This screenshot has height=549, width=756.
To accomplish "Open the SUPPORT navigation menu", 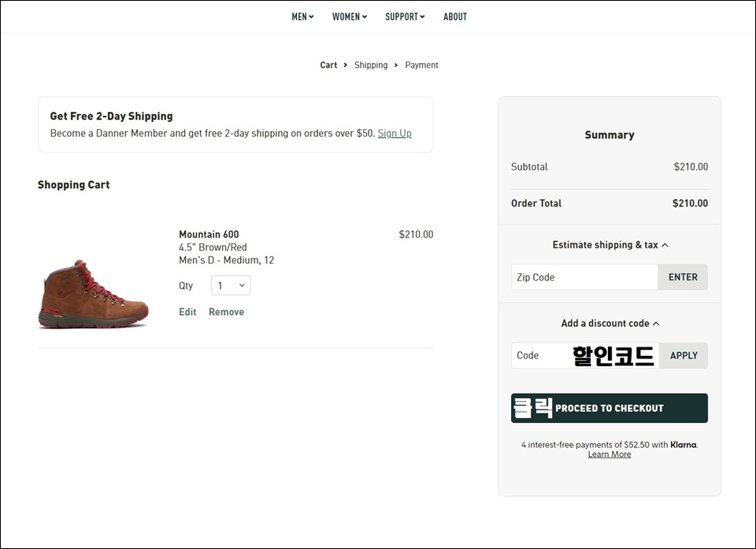I will coord(405,17).
